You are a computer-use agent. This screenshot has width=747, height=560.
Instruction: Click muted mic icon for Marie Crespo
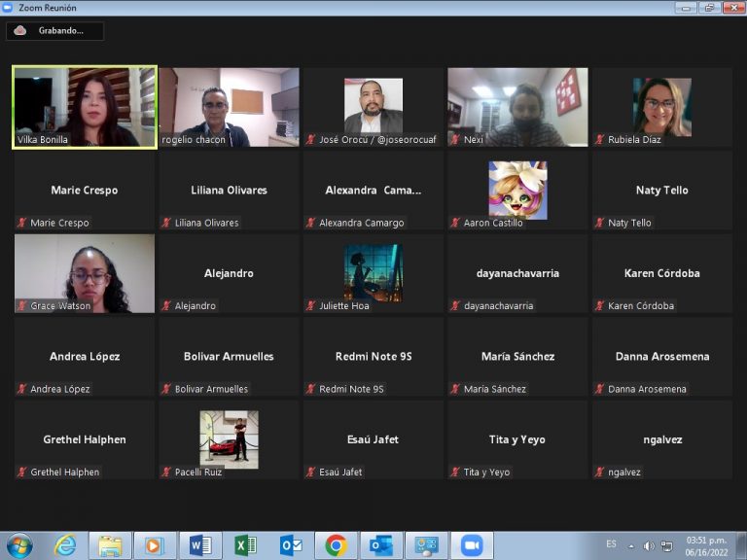click(21, 223)
